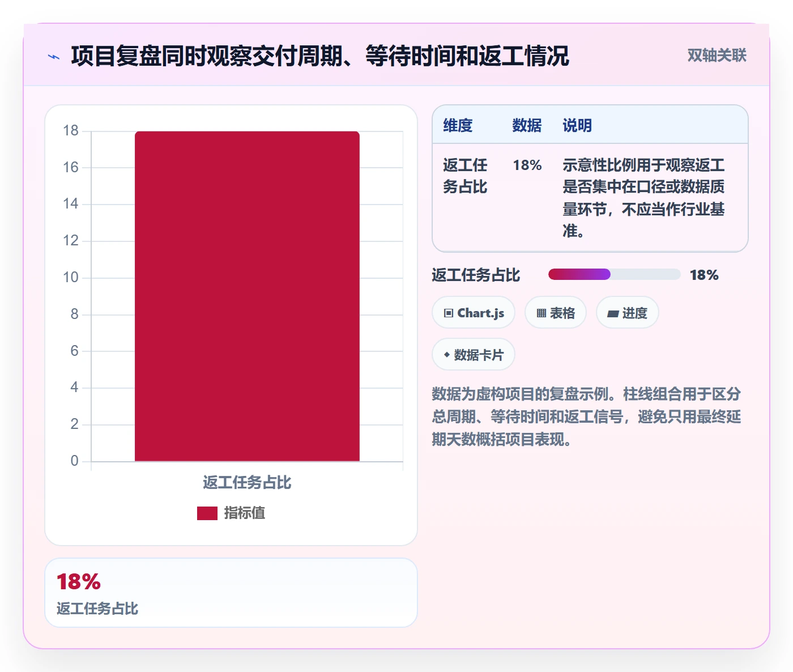Viewport: 793px width, 672px height.
Task: Click the y-axis tick label 14
Action: 71,204
